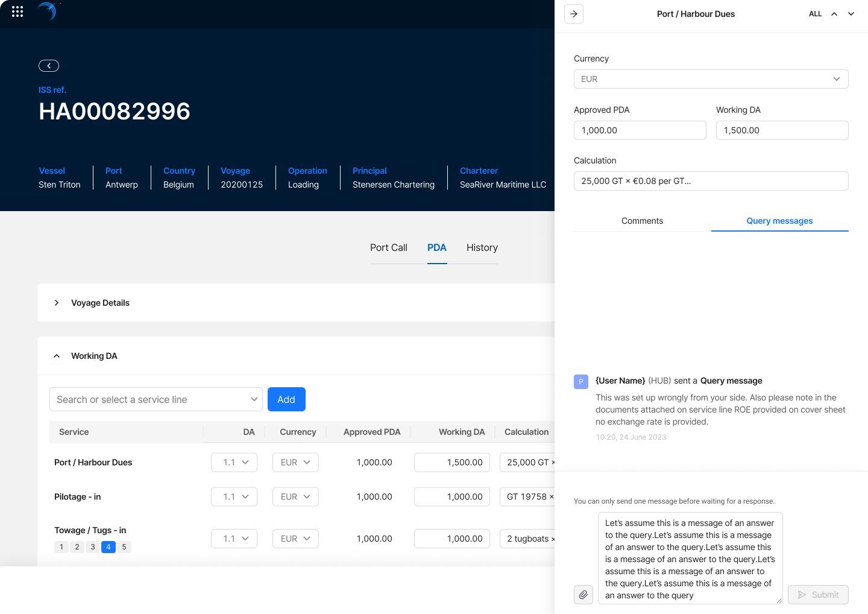Screen dimensions: 868x614
Task: Select tug number 3 under Towage / Tugs
Action: 93,547
